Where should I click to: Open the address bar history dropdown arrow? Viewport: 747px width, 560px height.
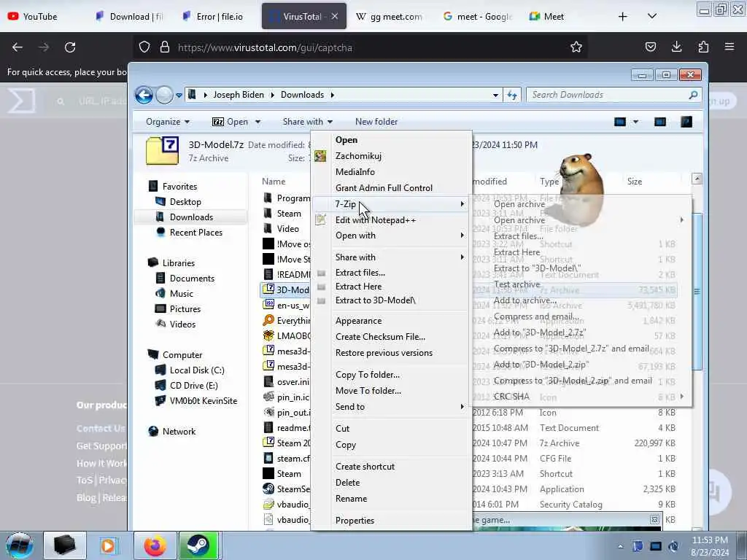(495, 95)
